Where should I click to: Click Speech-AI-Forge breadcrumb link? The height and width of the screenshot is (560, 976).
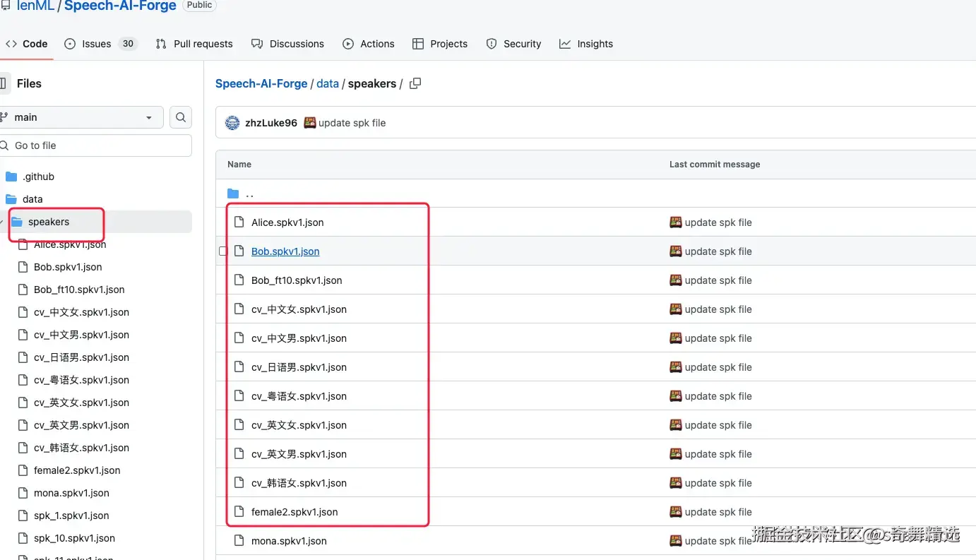pos(261,83)
